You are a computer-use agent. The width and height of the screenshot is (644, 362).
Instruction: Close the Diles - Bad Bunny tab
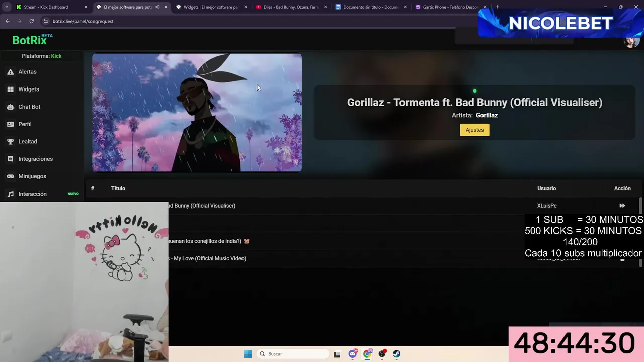point(326,7)
